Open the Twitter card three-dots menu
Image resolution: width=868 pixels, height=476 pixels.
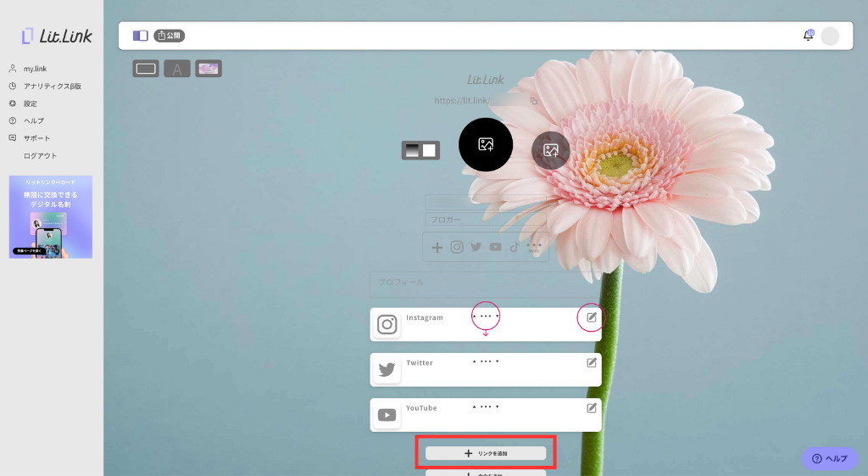click(486, 361)
